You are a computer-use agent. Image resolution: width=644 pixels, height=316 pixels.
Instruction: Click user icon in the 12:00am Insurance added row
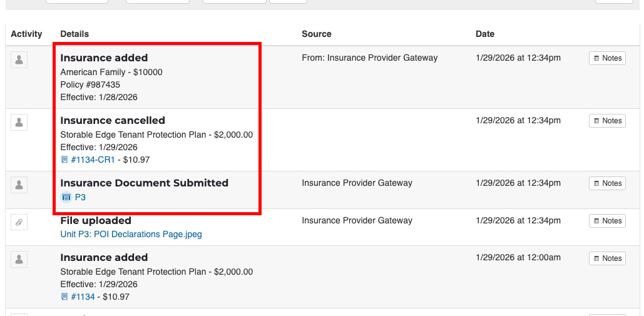coord(19,259)
